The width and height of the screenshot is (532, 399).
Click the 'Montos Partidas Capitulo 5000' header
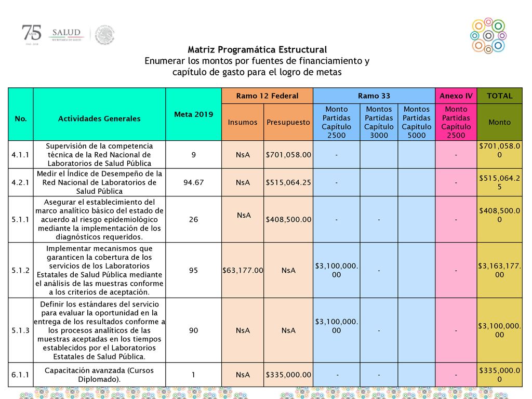tap(417, 122)
